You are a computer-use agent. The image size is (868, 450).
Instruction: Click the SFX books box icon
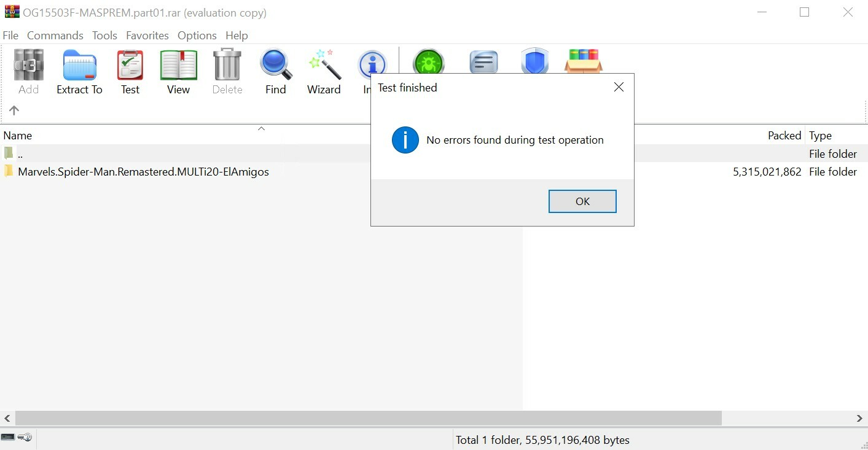click(583, 61)
